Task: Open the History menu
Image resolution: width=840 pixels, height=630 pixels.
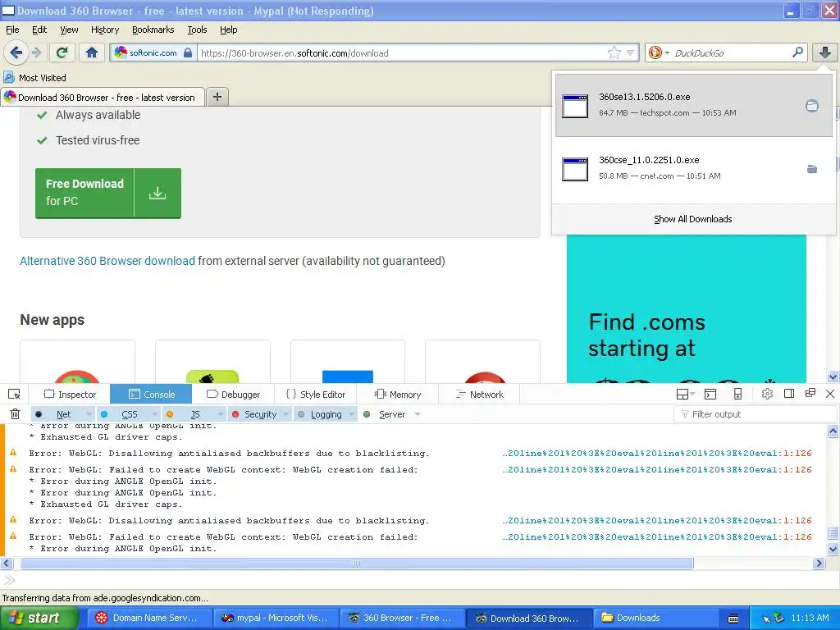Action: 105,30
